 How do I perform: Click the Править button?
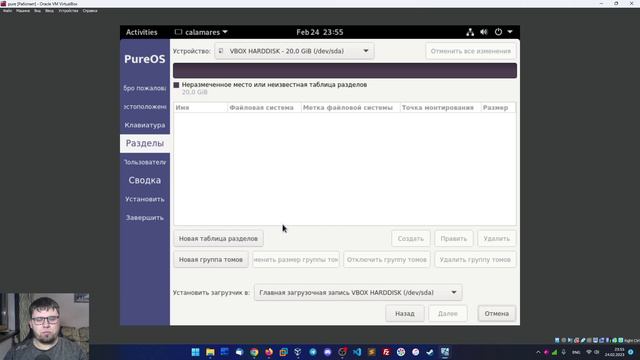(x=453, y=238)
